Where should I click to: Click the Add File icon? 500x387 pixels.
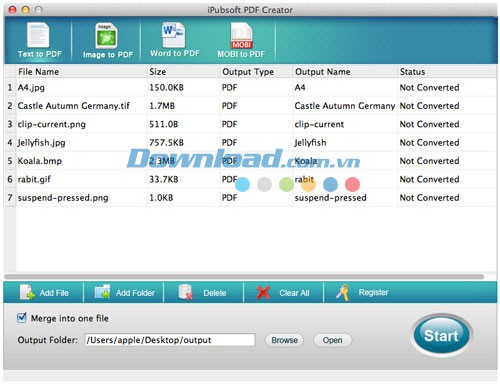point(27,292)
